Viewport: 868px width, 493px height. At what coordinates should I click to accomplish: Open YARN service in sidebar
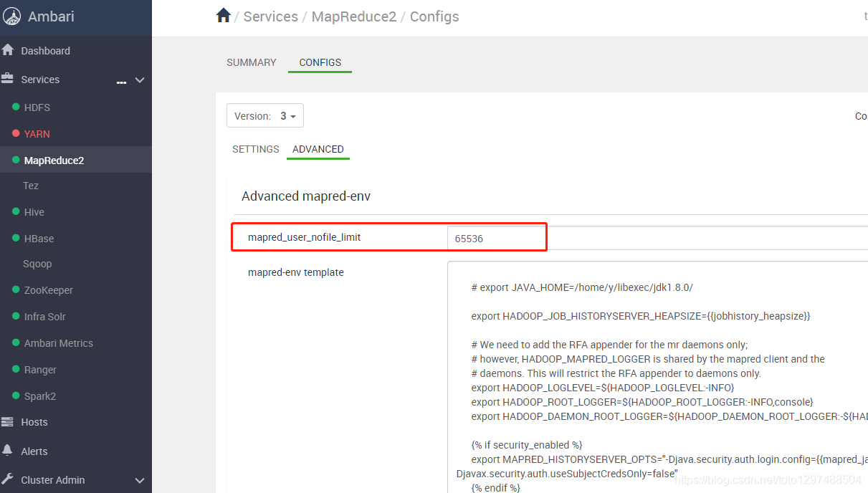37,134
